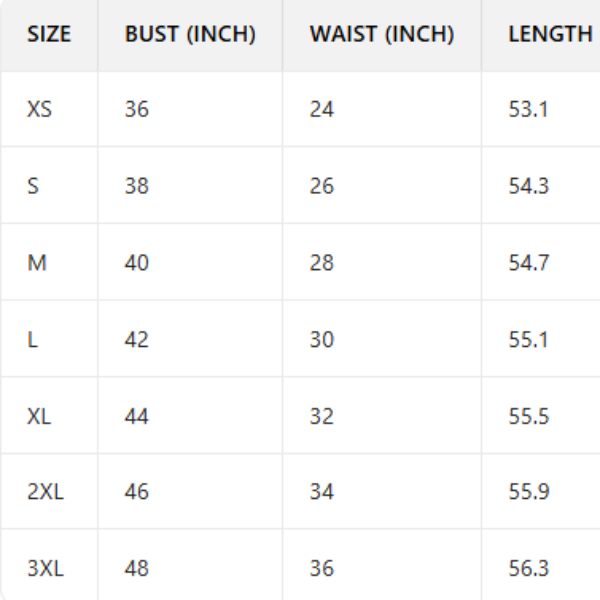Select the XS size cell

point(40,109)
